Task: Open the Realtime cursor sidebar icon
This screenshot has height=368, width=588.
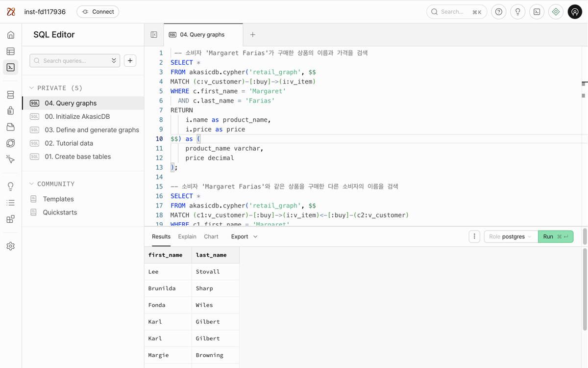Action: pos(11,159)
